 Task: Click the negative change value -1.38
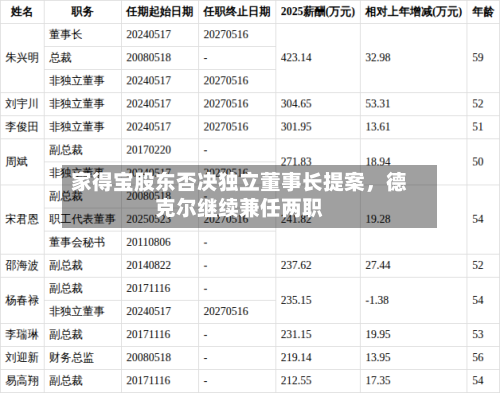click(377, 300)
